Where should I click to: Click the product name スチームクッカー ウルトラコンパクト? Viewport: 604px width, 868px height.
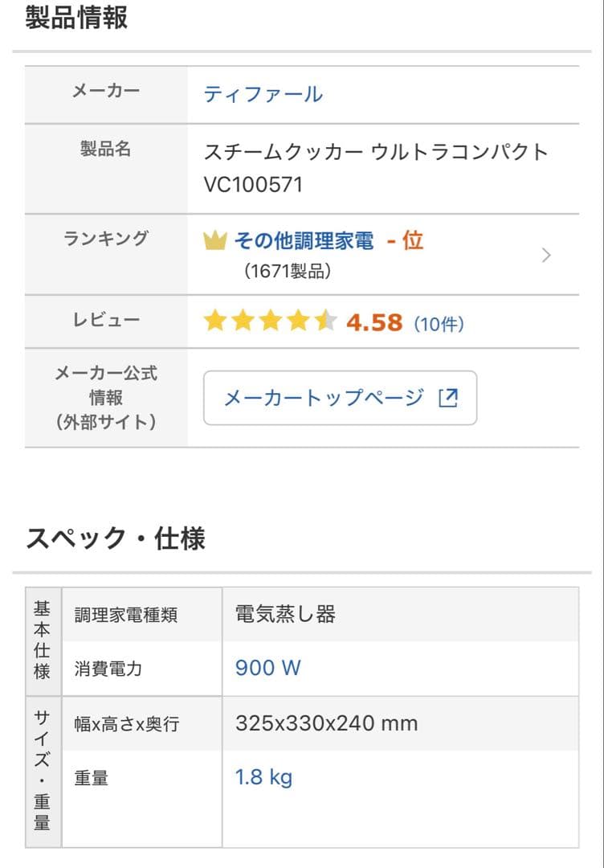click(376, 152)
